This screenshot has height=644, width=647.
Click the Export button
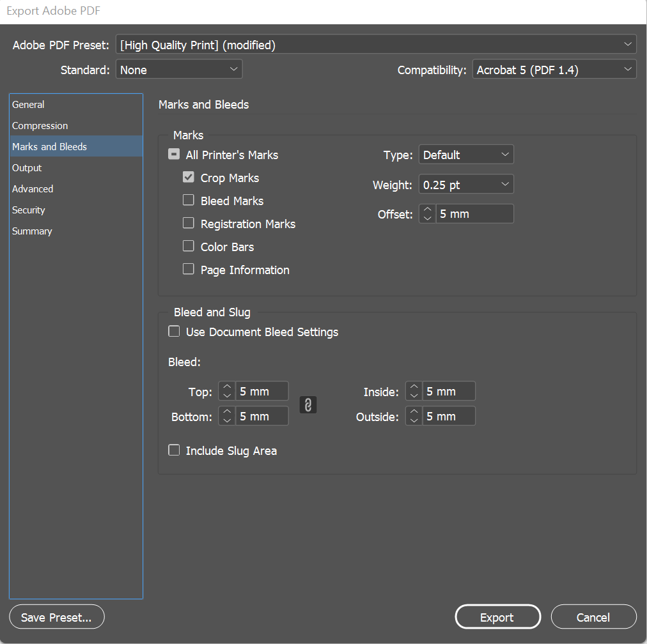coord(497,617)
